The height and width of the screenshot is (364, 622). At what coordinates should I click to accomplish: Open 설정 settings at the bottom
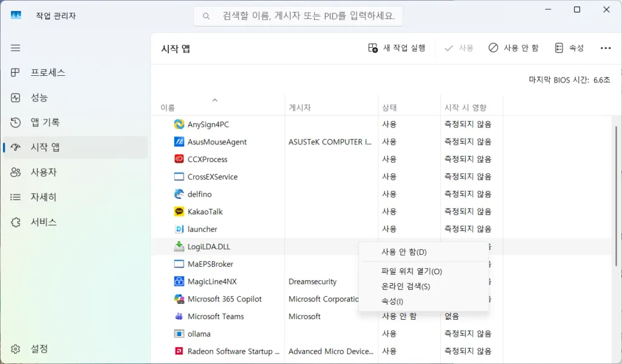75,349
